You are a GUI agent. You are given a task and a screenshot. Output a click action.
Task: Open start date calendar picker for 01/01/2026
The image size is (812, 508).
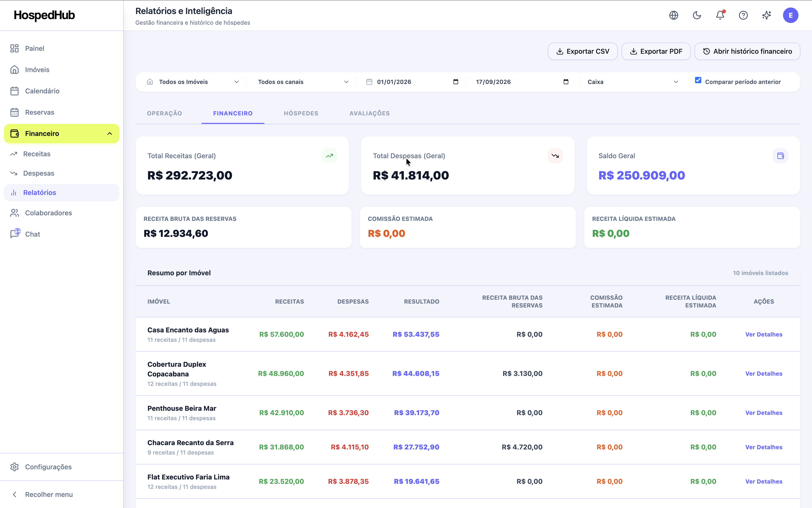point(456,82)
